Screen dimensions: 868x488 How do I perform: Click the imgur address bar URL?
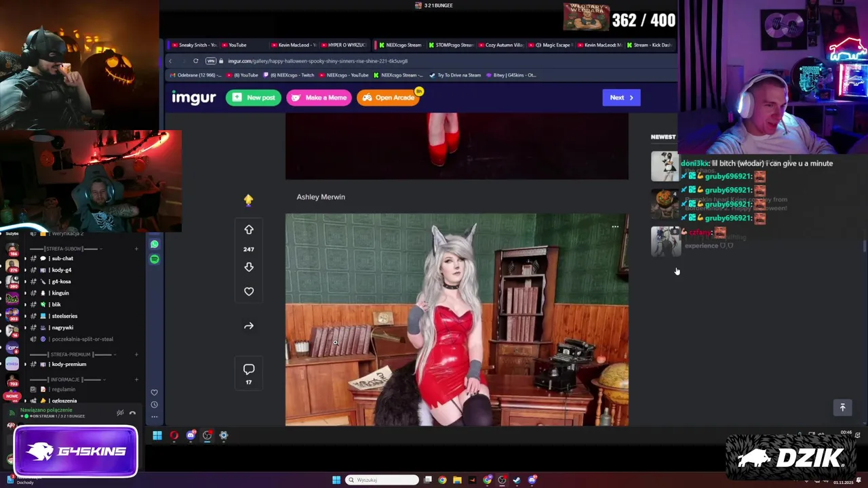point(317,61)
